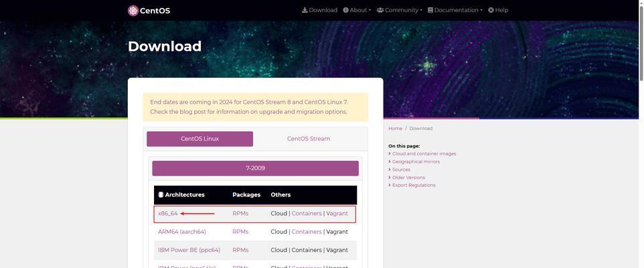Open Containers link in x86_64 row
This screenshot has height=268, width=644.
307,214
